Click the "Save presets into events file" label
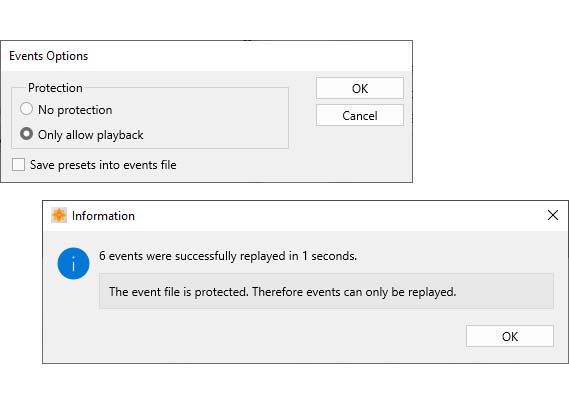569x404 pixels. (103, 165)
